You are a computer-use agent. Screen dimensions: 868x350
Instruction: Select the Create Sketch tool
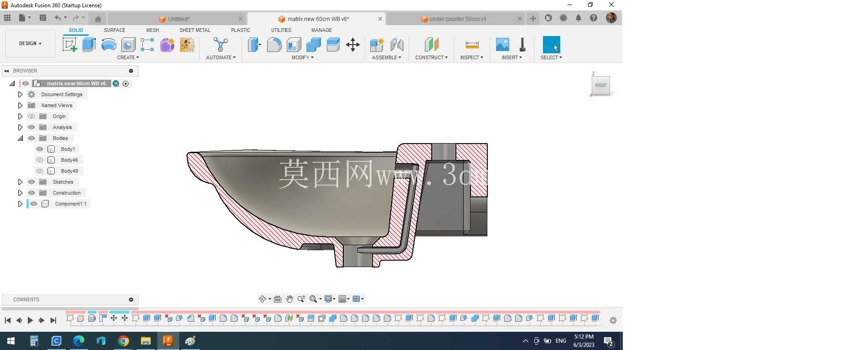coord(70,45)
